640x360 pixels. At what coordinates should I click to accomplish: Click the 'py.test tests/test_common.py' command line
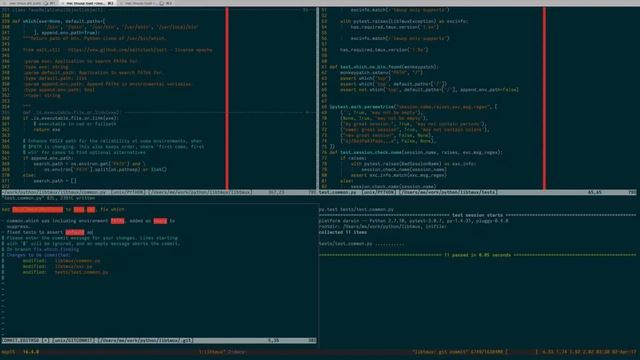tap(356, 209)
